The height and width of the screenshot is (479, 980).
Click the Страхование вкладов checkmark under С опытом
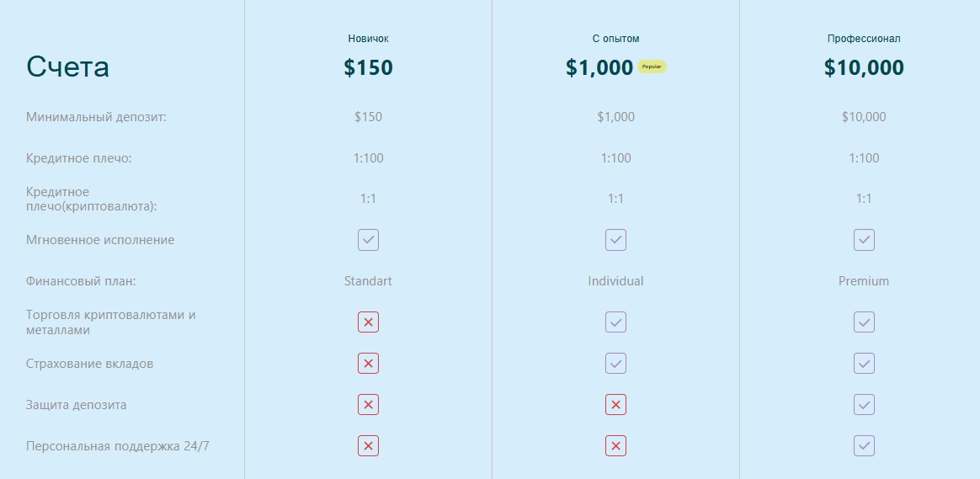click(615, 364)
